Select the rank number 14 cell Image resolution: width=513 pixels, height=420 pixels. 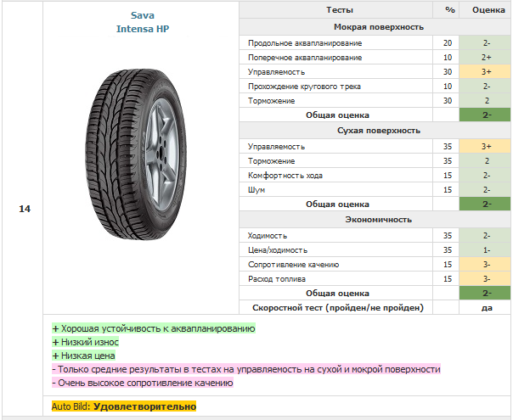25,209
